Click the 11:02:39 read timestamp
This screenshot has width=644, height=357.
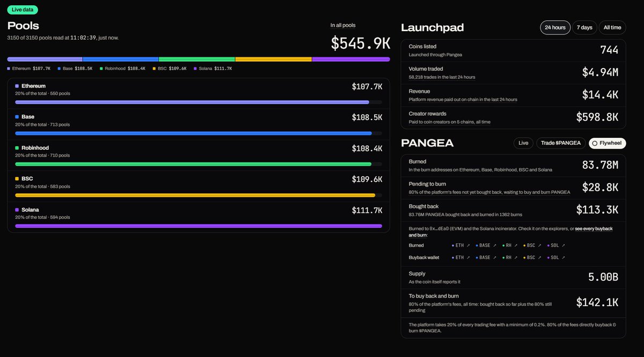(83, 38)
